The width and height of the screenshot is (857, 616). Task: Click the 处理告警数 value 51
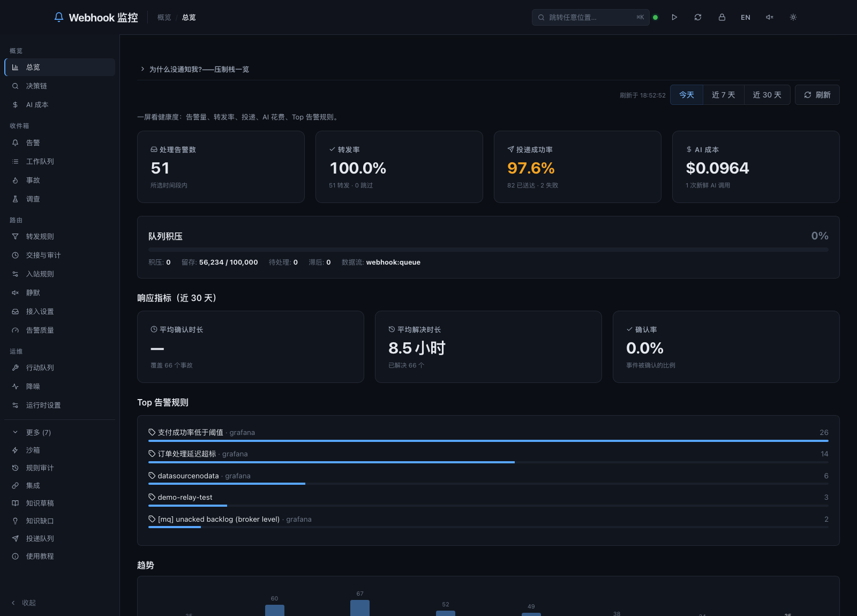coord(160,168)
